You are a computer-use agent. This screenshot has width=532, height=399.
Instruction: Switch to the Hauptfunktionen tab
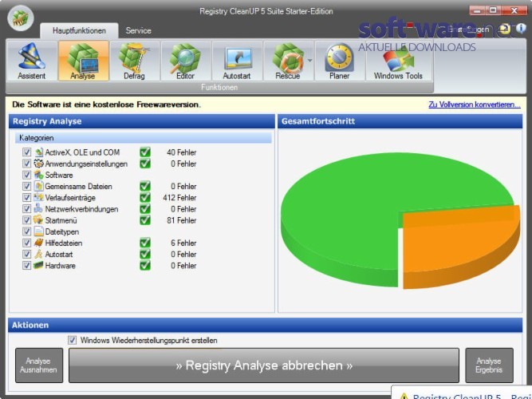pos(79,30)
